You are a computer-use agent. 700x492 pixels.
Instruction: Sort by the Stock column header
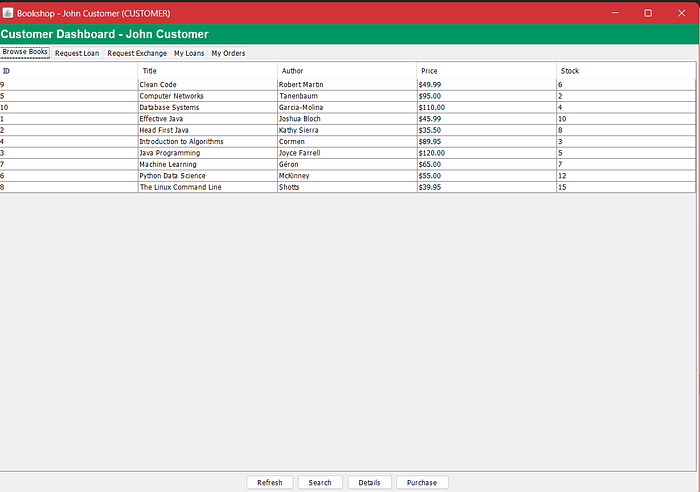point(626,71)
